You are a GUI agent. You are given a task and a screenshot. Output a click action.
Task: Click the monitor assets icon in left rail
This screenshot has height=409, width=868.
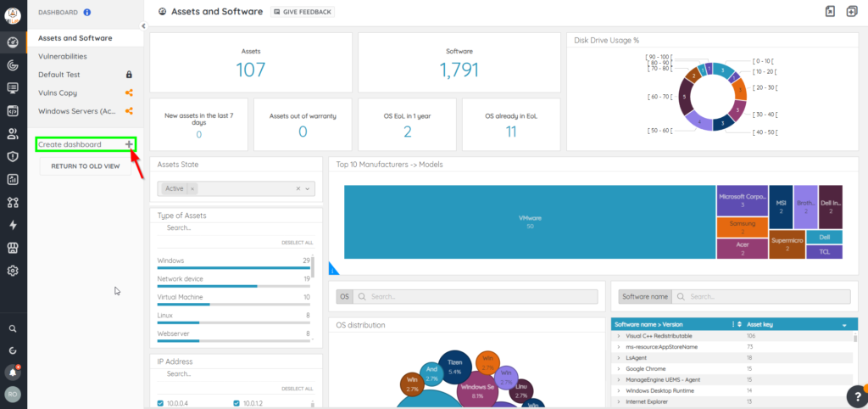click(14, 87)
